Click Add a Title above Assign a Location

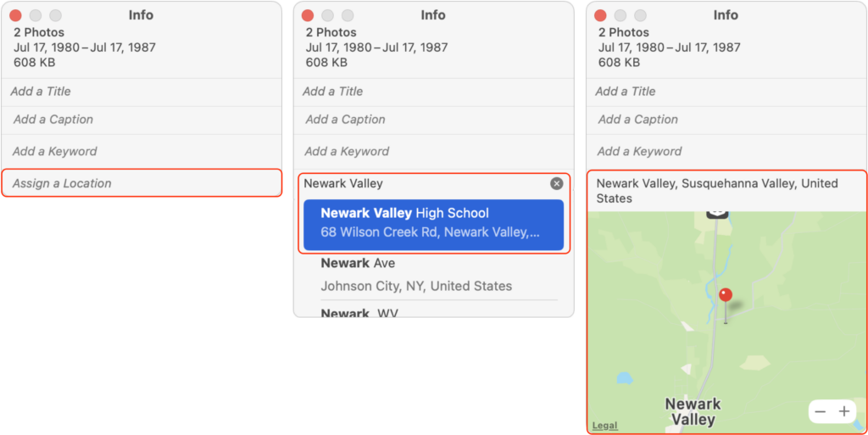142,92
